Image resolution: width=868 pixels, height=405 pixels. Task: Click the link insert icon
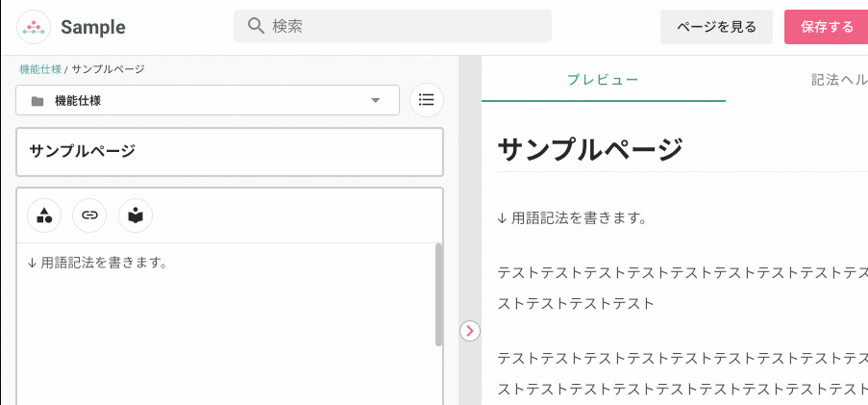tap(89, 215)
